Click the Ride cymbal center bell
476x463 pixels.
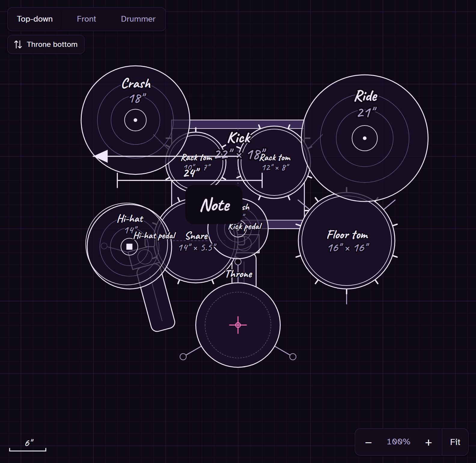point(365,138)
